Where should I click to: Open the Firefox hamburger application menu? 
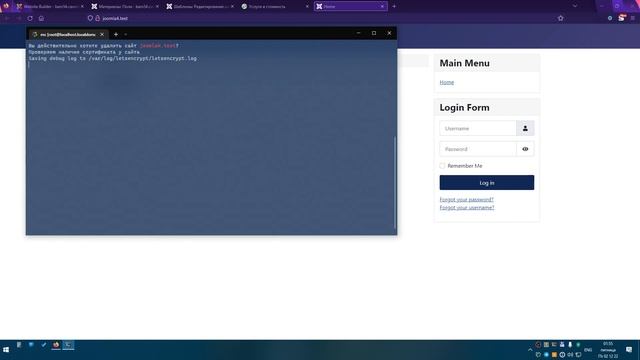point(633,18)
